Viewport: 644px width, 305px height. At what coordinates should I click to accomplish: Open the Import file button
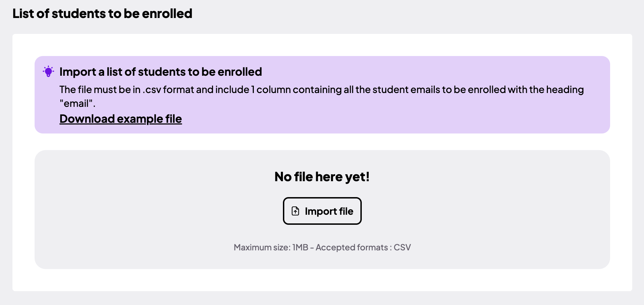tap(322, 211)
